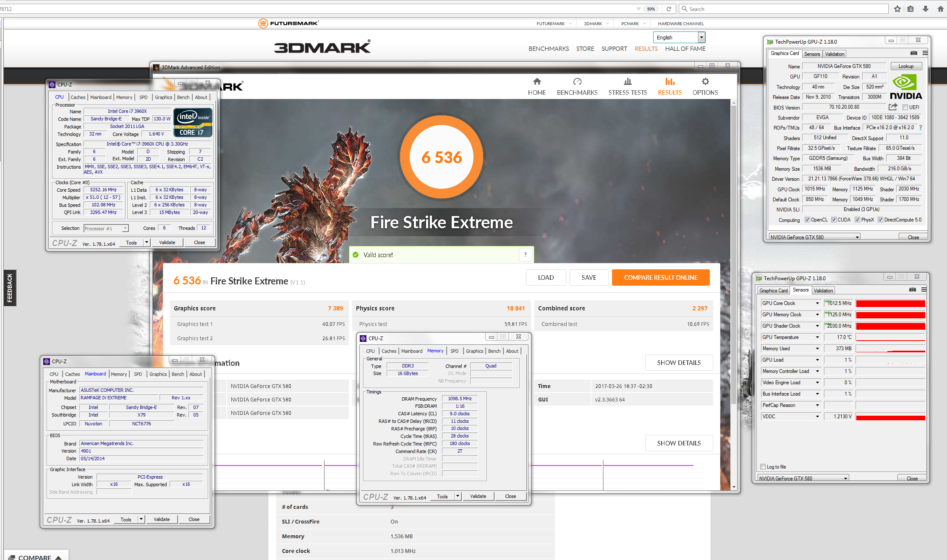Image resolution: width=947 pixels, height=560 pixels.
Task: Click the Intel Core i7 logo in CPU-Z
Action: (193, 122)
